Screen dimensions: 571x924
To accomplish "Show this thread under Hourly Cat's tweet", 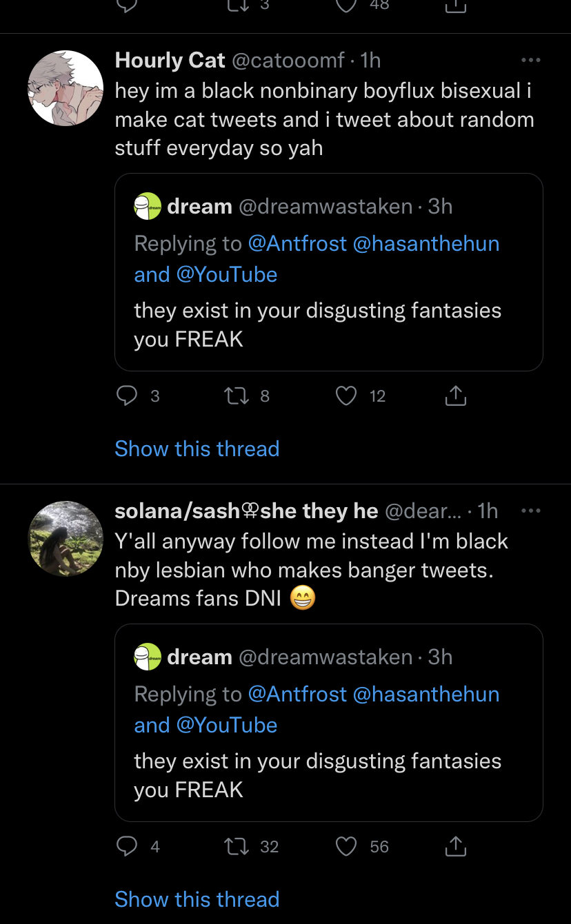I will point(197,449).
